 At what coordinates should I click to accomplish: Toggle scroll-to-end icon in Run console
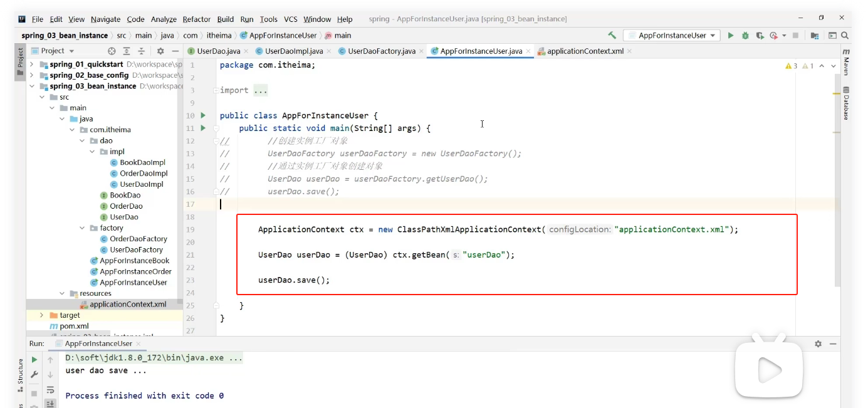(51, 404)
